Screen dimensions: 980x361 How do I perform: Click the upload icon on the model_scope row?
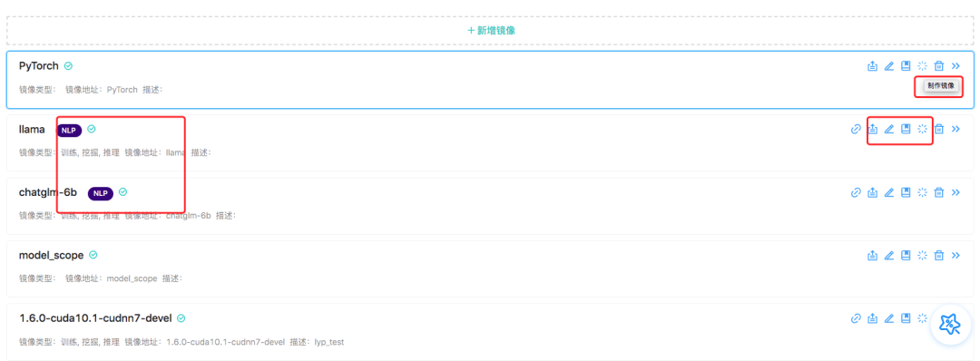point(873,256)
